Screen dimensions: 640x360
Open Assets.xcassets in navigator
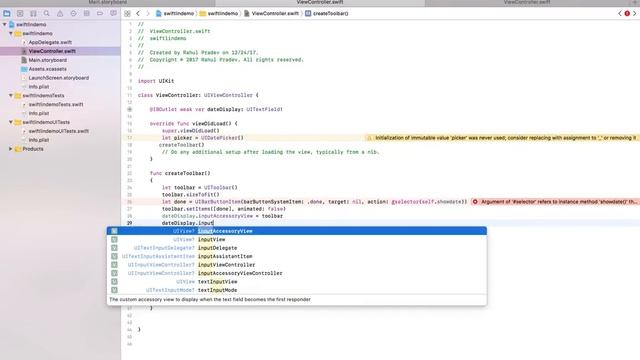pyautogui.click(x=47, y=69)
